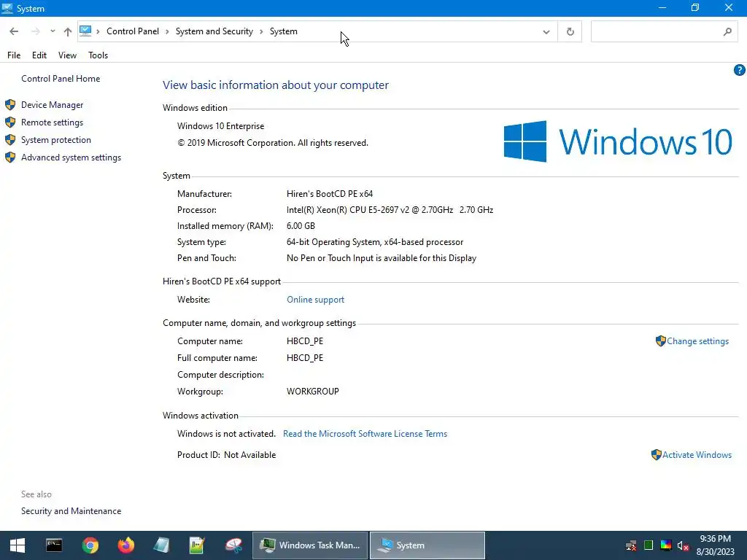Click the processor value Intel Xeon E5-2697
The height and width of the screenshot is (560, 747).
click(390, 210)
